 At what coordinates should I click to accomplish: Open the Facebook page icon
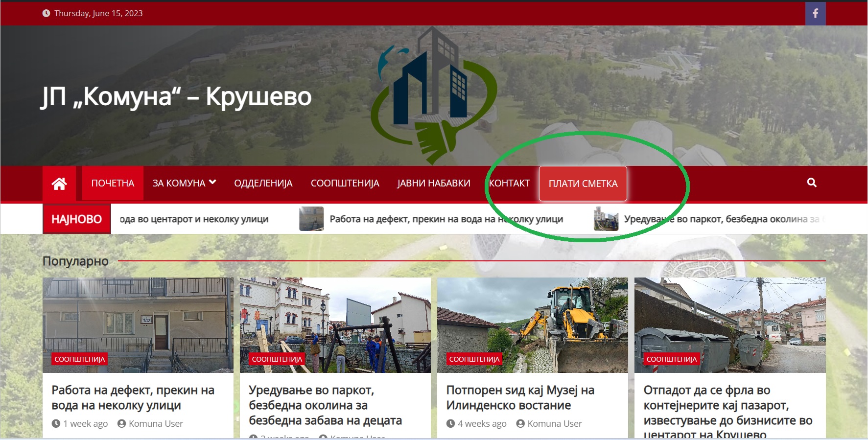[815, 13]
